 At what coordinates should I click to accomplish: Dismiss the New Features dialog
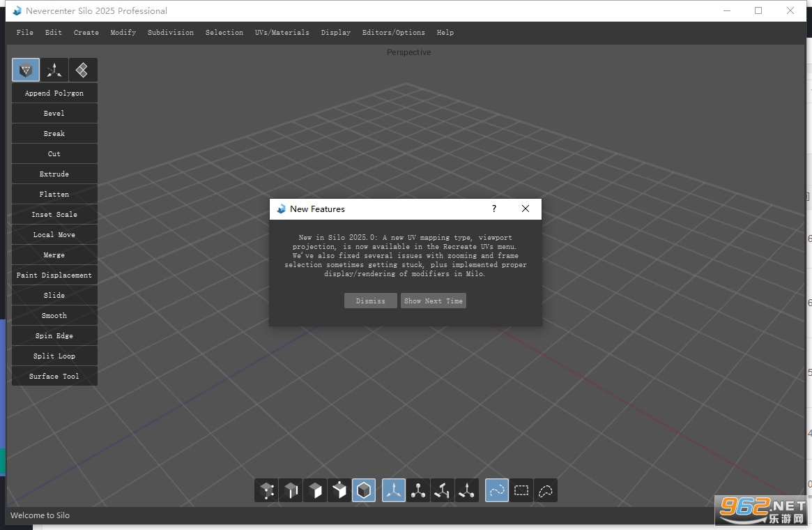371,301
